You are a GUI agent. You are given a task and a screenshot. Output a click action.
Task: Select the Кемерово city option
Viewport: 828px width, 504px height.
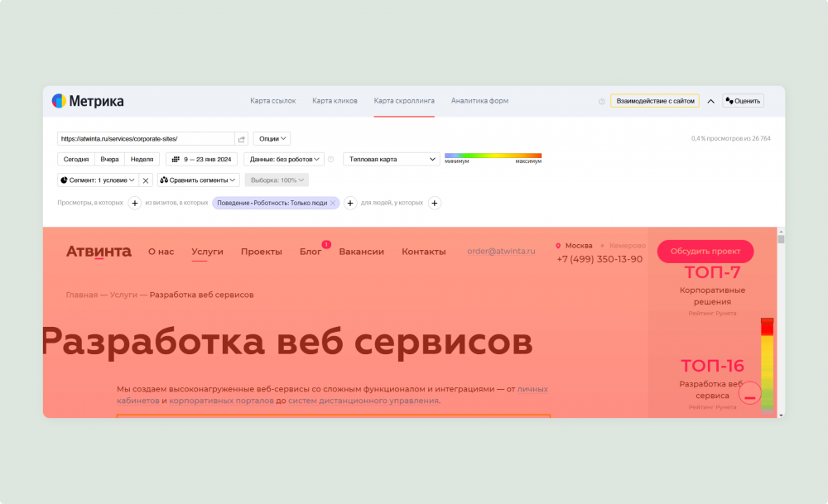coord(628,246)
